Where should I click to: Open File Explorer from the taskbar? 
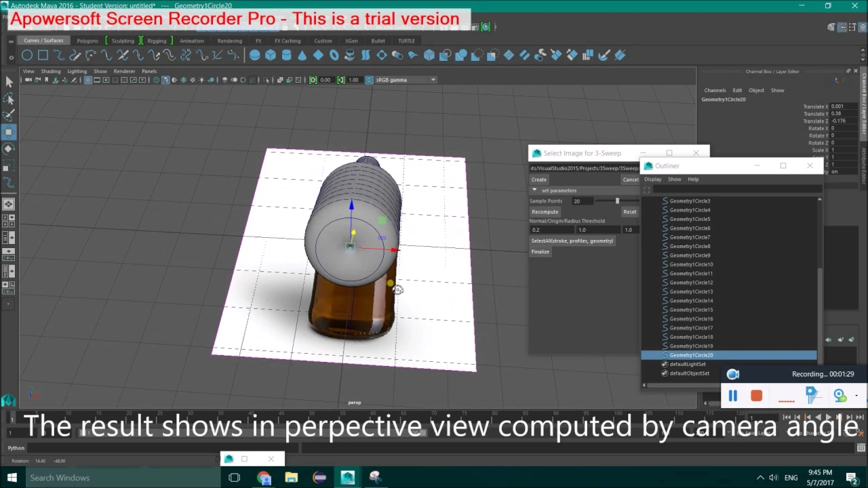click(291, 478)
